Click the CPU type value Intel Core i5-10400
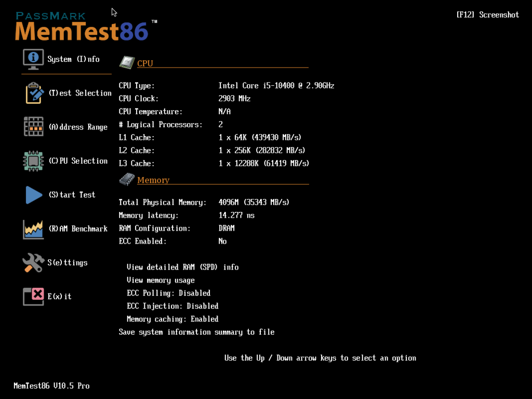Viewport: 532px width, 399px height. (x=276, y=86)
